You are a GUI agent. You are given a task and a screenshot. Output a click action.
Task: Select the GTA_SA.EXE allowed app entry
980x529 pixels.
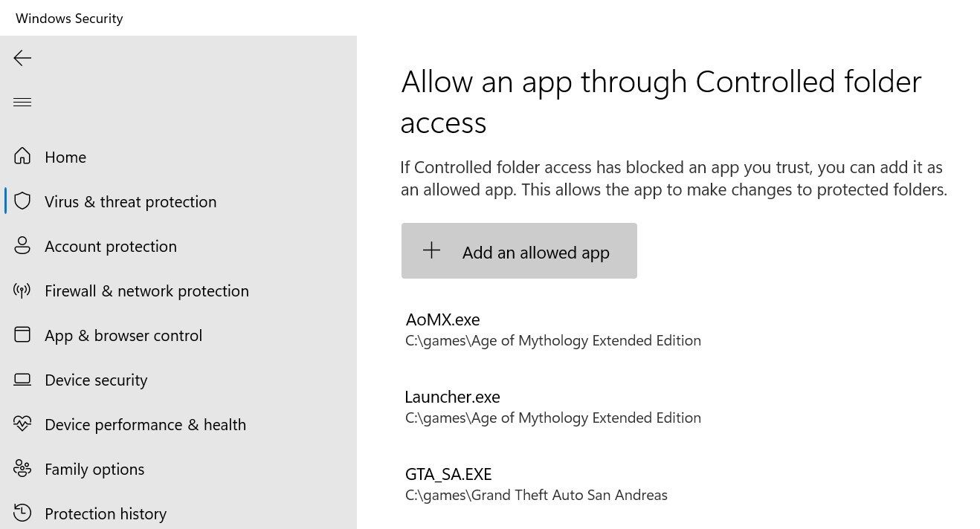tap(448, 475)
